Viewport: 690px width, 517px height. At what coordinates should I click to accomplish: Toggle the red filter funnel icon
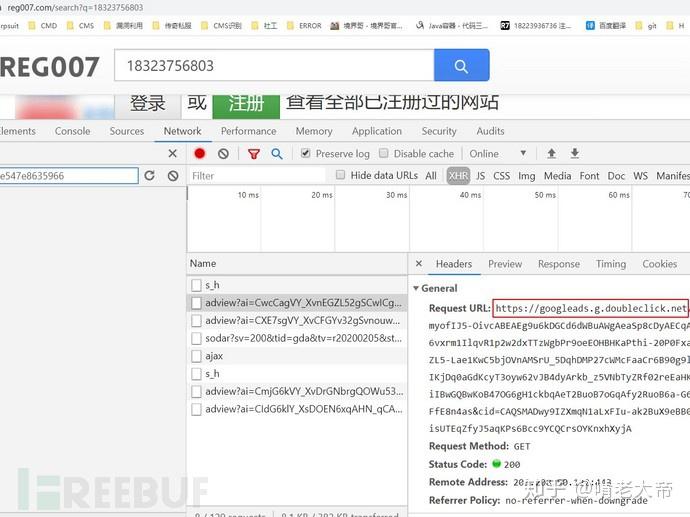point(253,154)
